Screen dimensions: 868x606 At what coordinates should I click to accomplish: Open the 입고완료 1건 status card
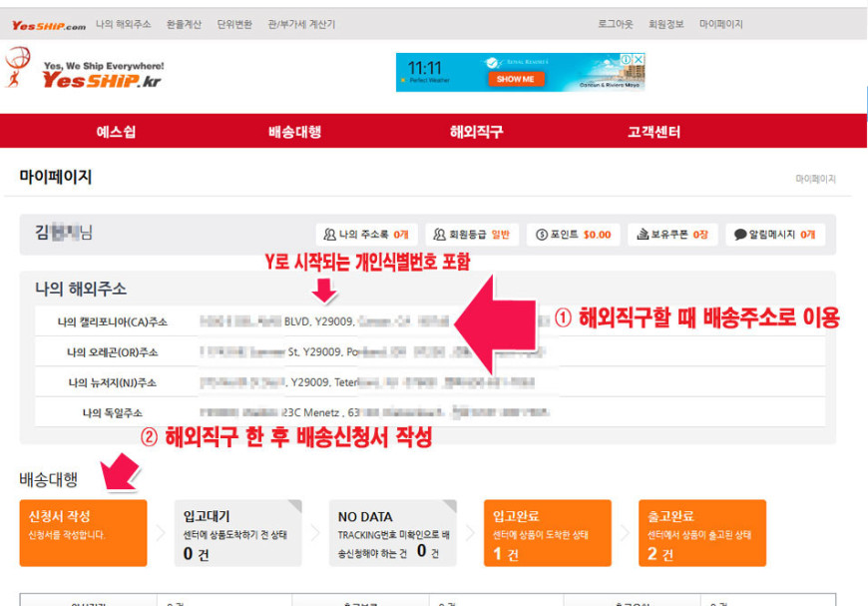pyautogui.click(x=548, y=533)
